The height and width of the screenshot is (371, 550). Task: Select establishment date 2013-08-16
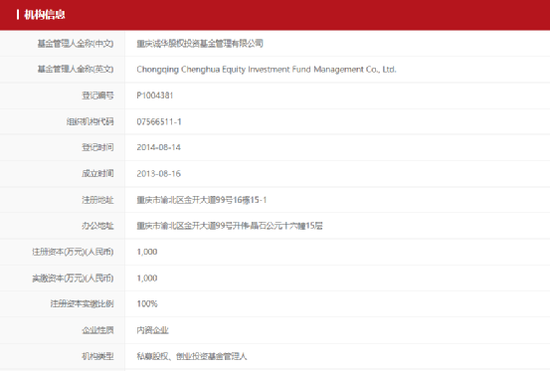pyautogui.click(x=159, y=174)
